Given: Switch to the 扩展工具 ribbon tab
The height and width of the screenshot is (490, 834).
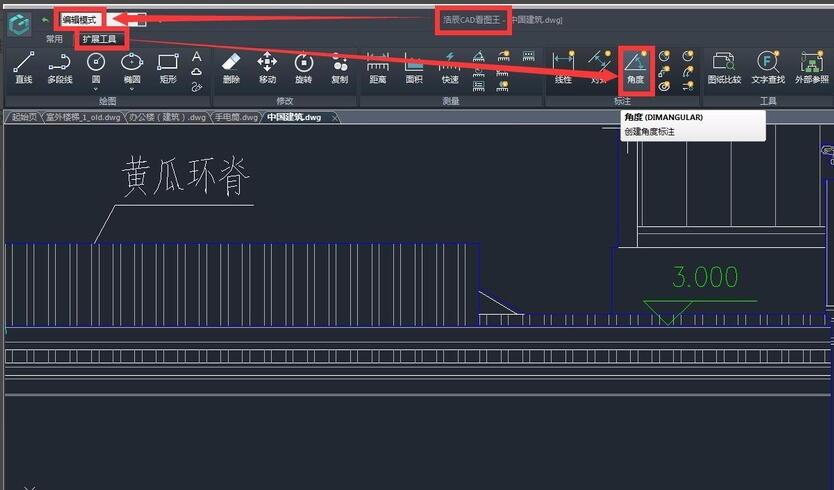Looking at the screenshot, I should [98, 39].
